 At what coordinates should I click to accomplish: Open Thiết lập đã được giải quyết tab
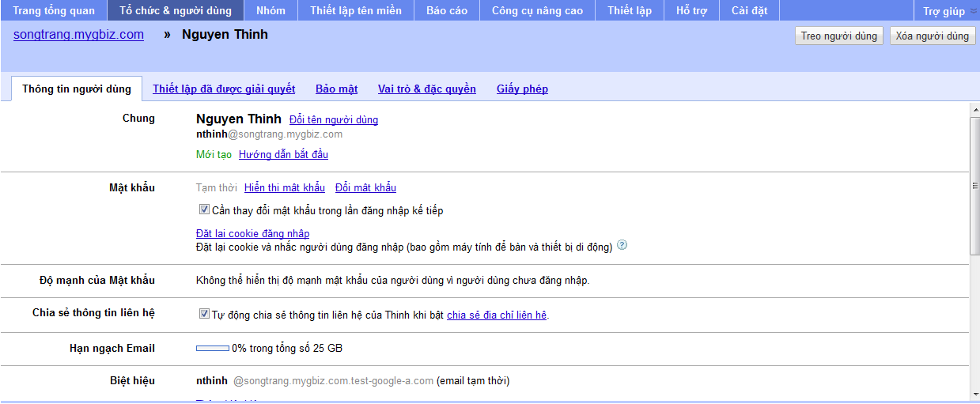point(224,89)
